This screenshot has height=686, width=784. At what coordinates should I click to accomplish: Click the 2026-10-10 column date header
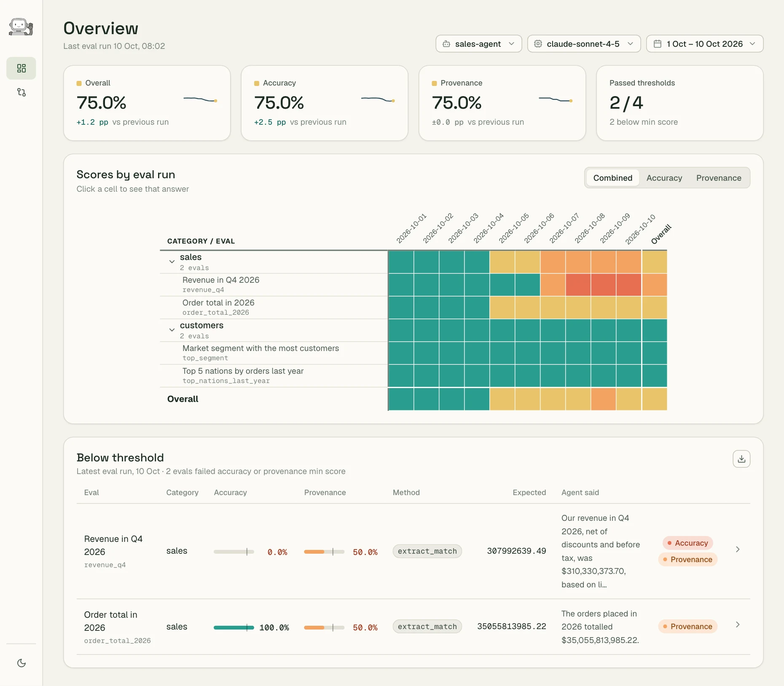[x=640, y=229]
